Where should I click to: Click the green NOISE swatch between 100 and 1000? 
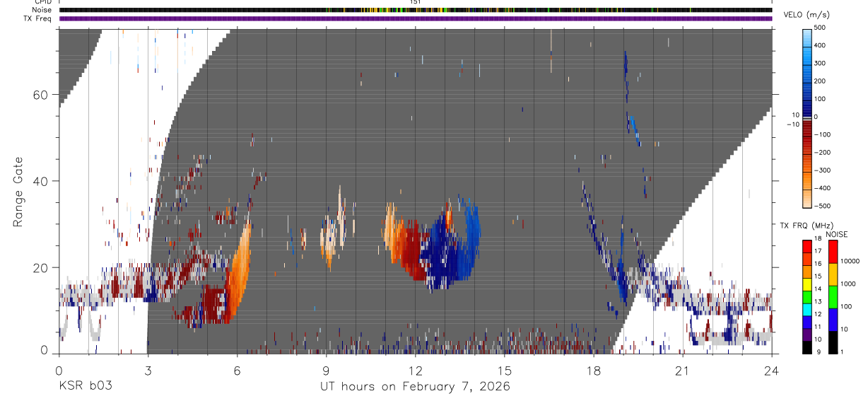(x=833, y=297)
